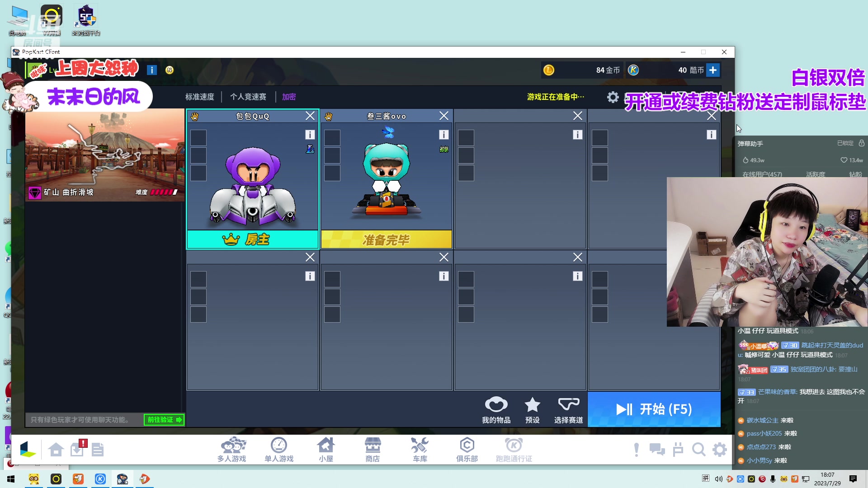Click 叁三酱ovo's beginner license badge
Image resolution: width=868 pixels, height=488 pixels.
(x=444, y=149)
